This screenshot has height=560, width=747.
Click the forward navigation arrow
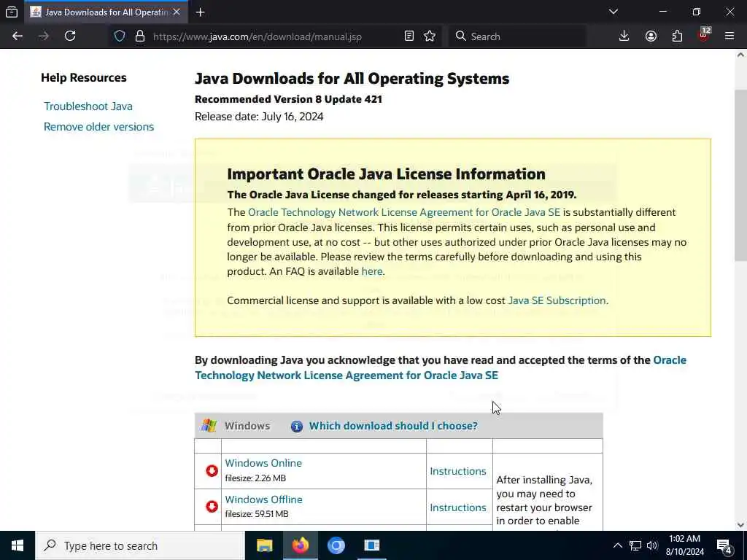click(43, 36)
